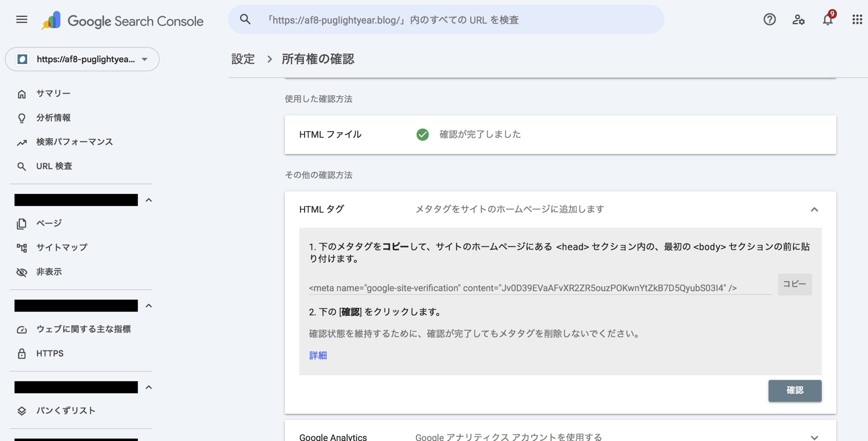Click the 確認が完了しました status text
The image size is (868, 441).
tap(480, 134)
